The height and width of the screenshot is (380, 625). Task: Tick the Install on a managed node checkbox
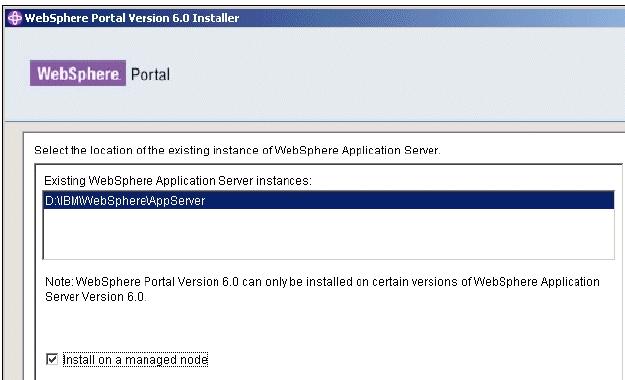(x=52, y=359)
